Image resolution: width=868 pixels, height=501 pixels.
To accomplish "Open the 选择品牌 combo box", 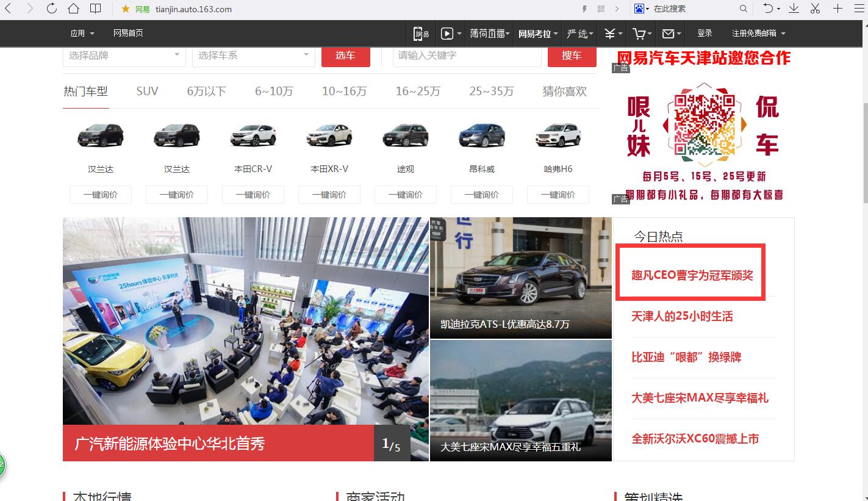I will tap(124, 56).
